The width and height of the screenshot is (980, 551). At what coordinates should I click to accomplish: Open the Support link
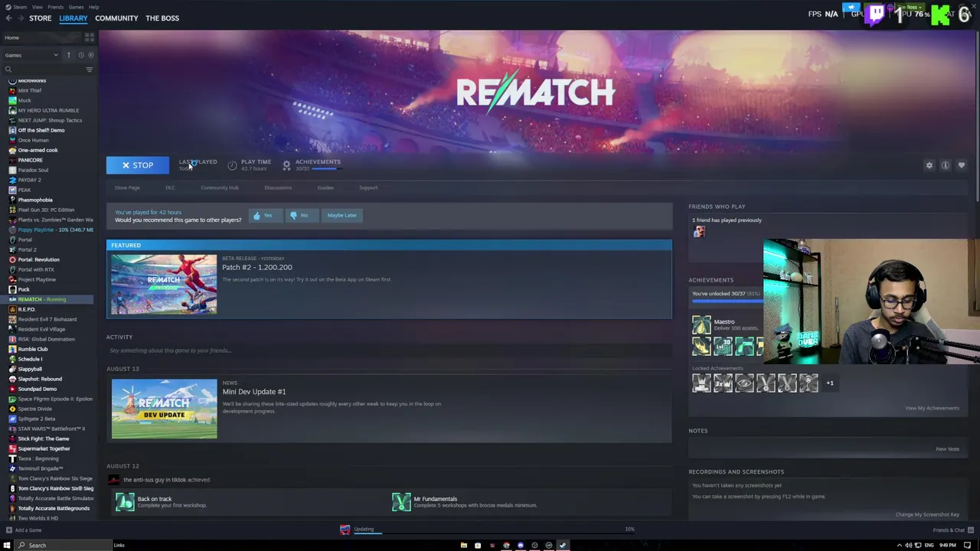(x=368, y=187)
